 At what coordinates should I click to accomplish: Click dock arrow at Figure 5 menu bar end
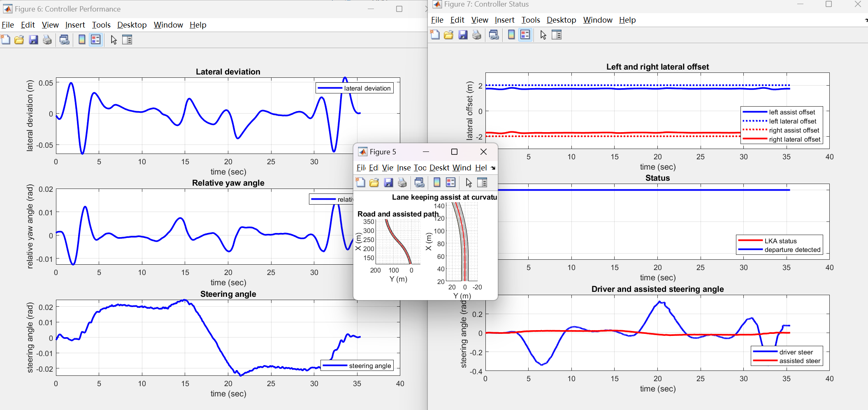[493, 168]
